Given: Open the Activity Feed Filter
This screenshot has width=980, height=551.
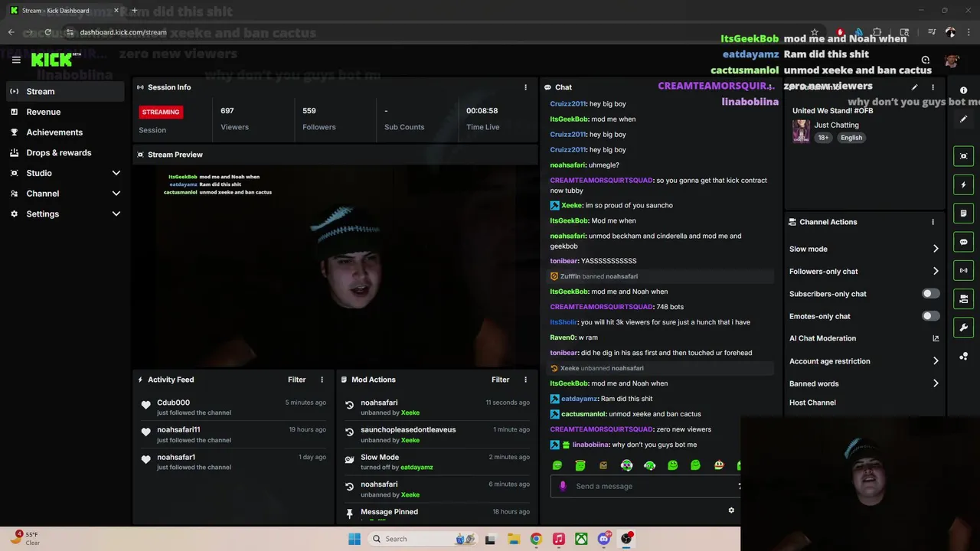Looking at the screenshot, I should (x=296, y=380).
